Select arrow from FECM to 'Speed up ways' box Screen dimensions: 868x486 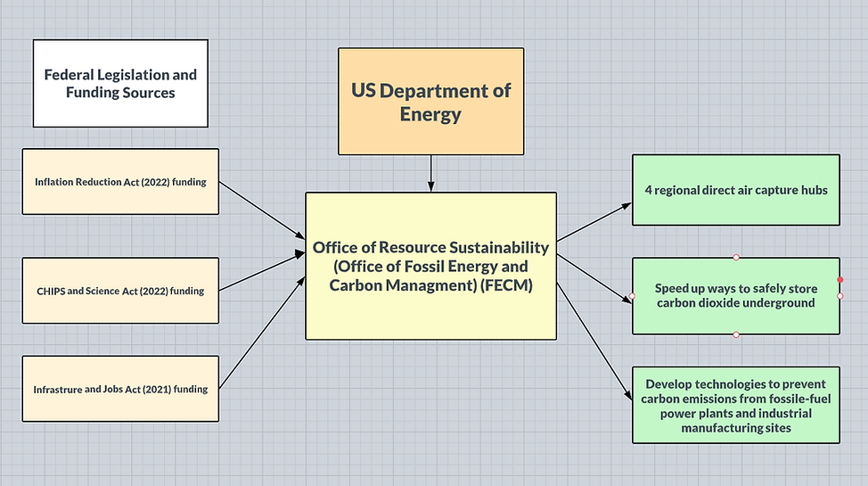[594, 279]
